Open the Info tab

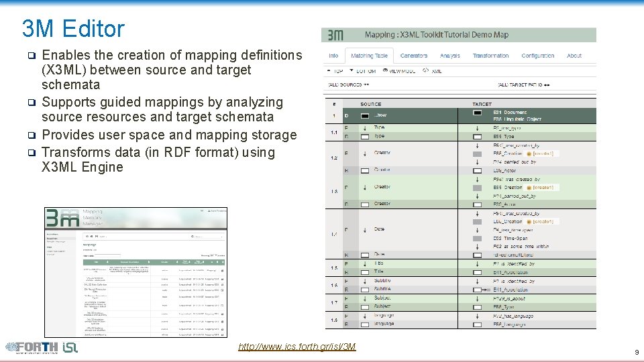click(333, 56)
